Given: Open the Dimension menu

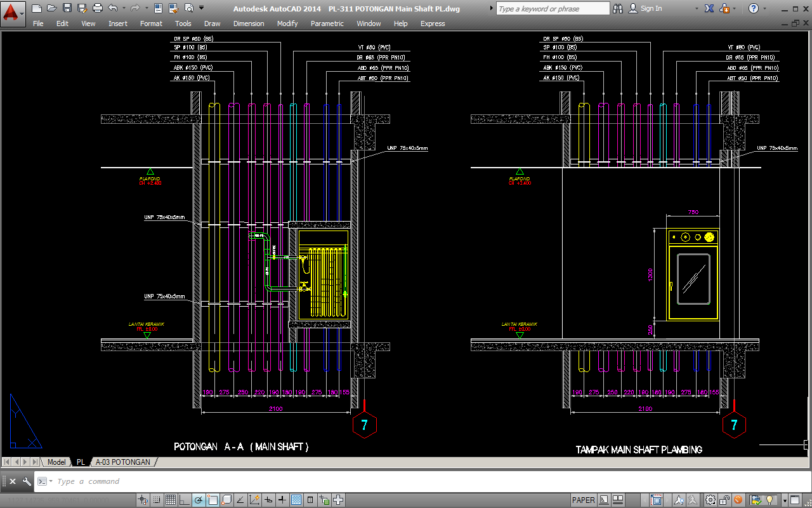Looking at the screenshot, I should 249,23.
